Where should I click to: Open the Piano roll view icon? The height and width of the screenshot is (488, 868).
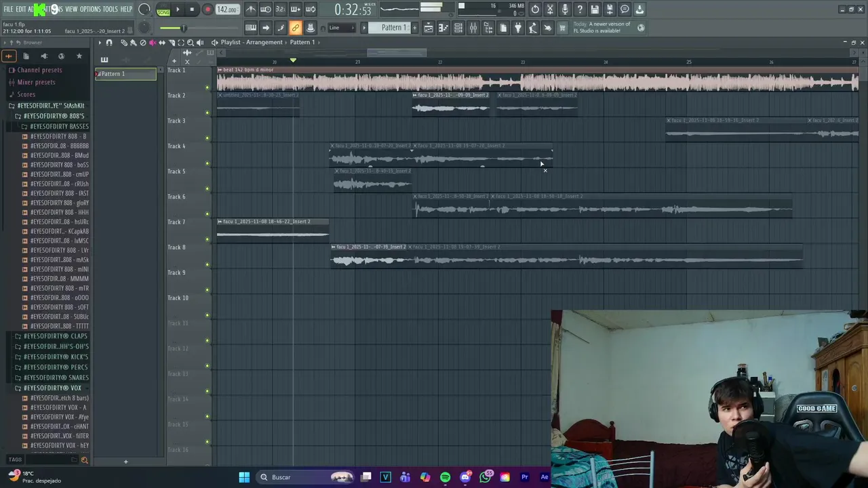(x=443, y=28)
